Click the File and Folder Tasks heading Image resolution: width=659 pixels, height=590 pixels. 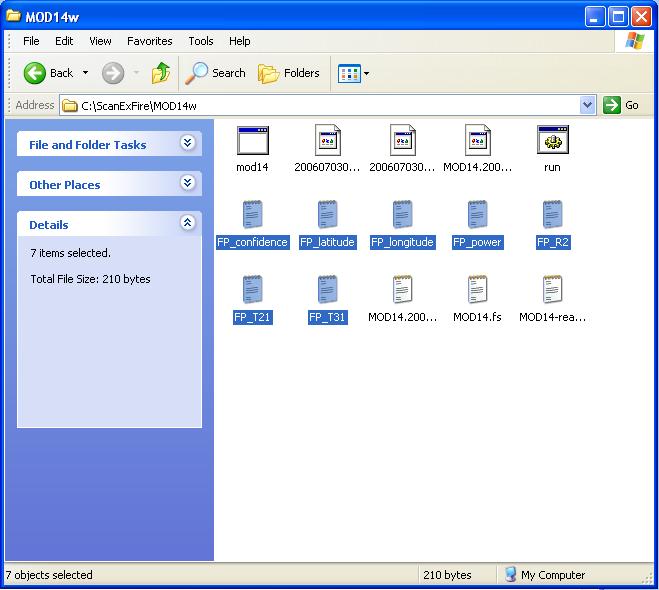coord(88,145)
